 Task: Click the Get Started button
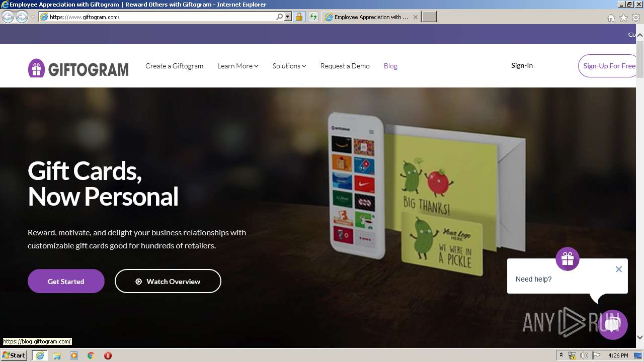point(66,281)
